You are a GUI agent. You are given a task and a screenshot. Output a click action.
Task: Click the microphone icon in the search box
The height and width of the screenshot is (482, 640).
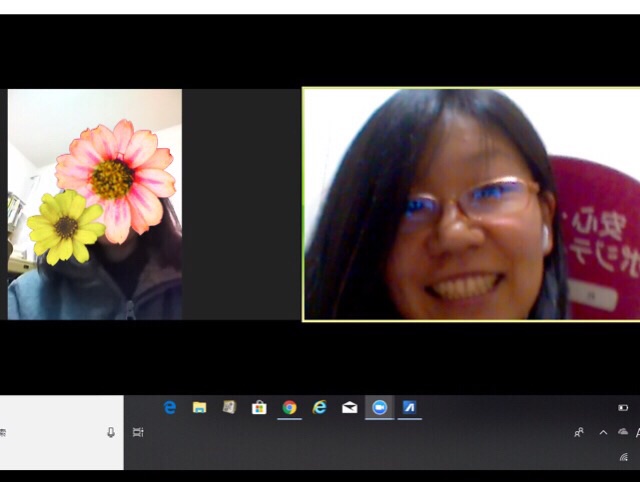[111, 432]
